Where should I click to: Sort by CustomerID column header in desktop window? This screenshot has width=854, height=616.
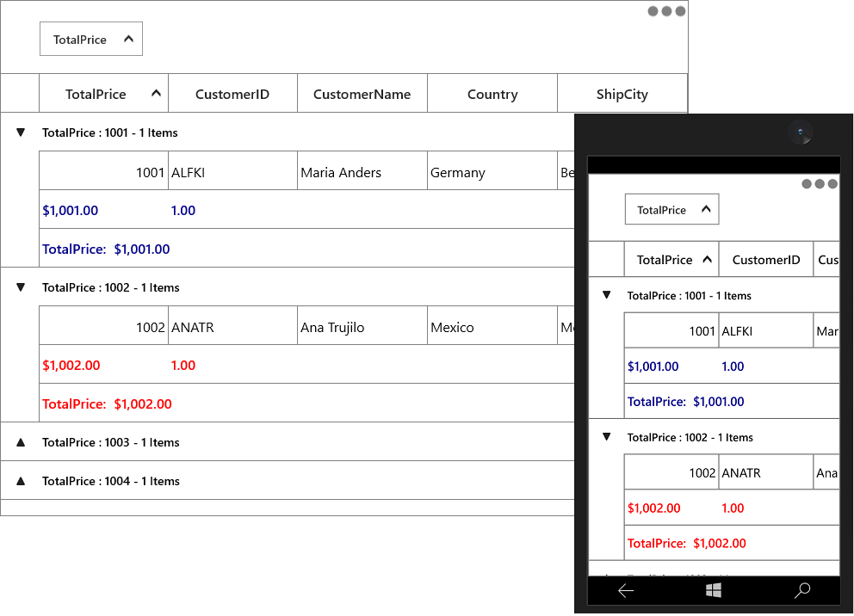[x=232, y=94]
